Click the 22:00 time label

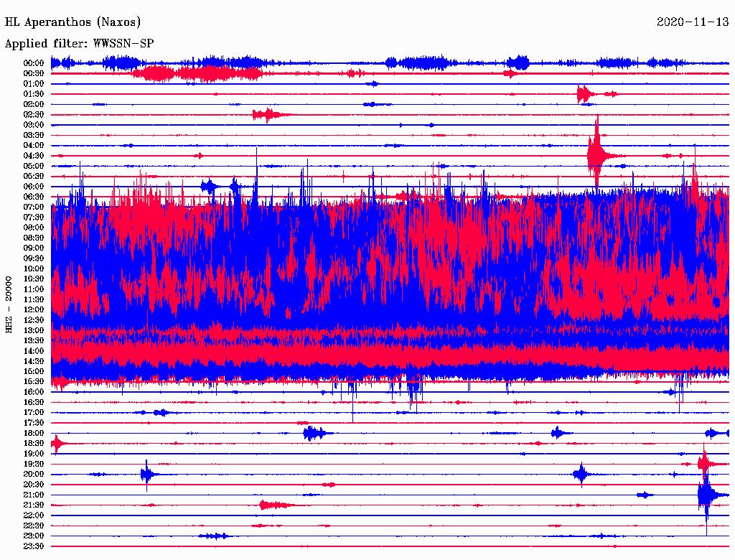coord(34,515)
